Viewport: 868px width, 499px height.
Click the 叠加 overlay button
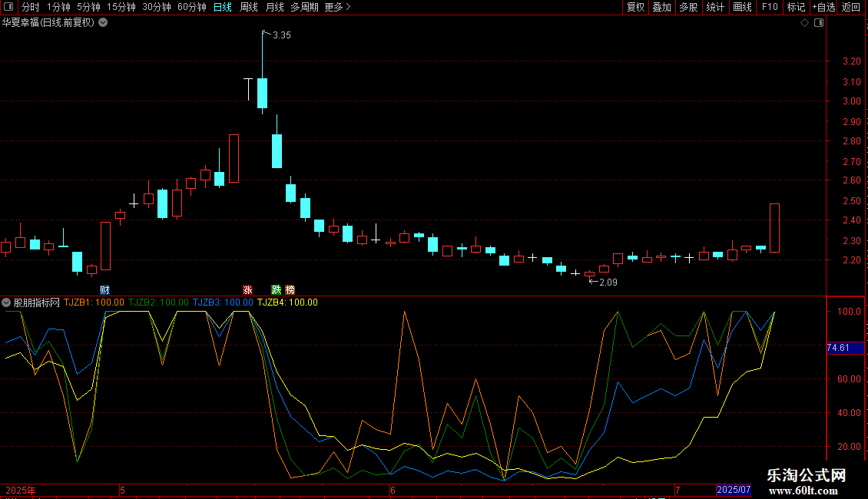pyautogui.click(x=662, y=7)
